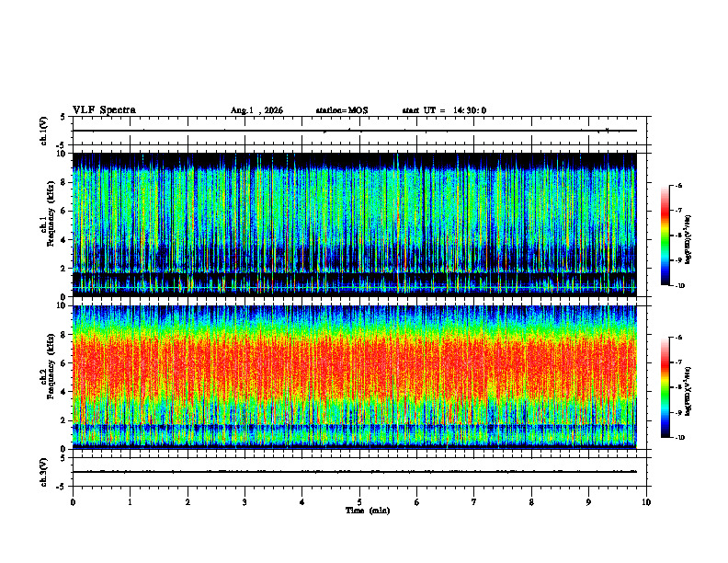Click the ch.1 spectrogram color bar
Screen dimensions: 728x563
pyautogui.click(x=665, y=236)
